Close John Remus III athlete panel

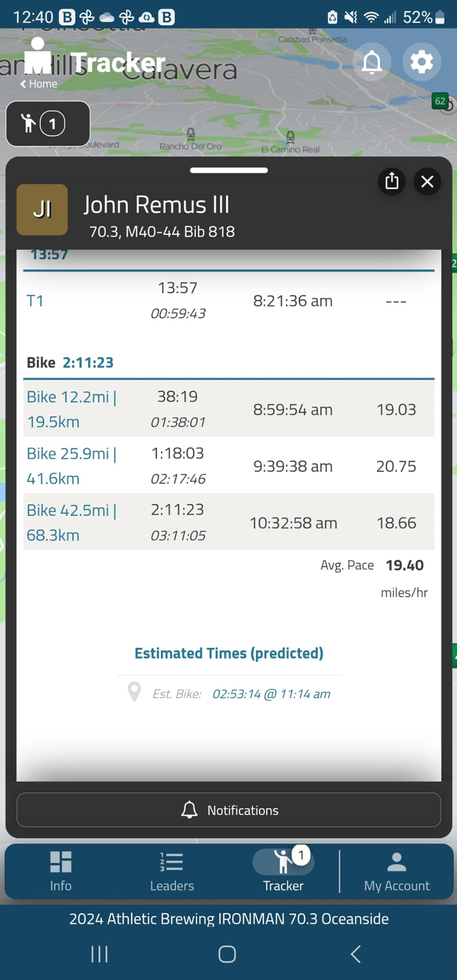(x=427, y=181)
